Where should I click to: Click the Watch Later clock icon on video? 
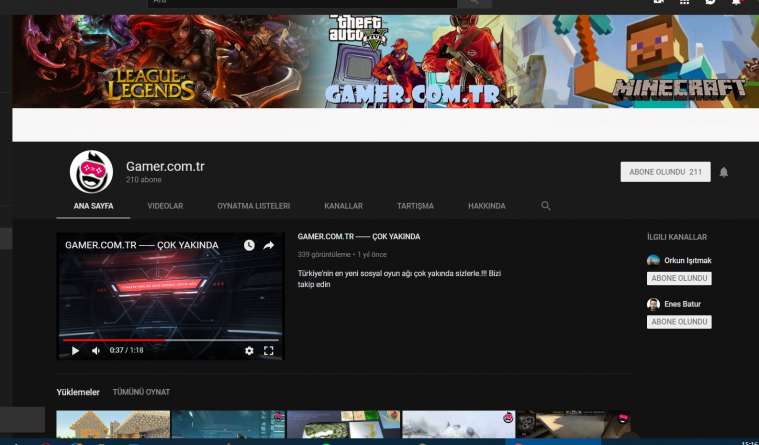click(x=249, y=246)
